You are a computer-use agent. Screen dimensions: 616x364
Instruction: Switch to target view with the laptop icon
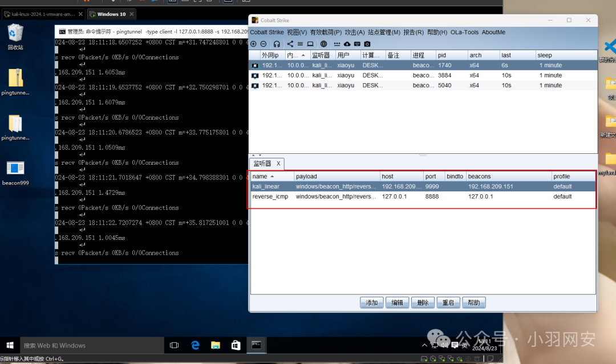point(310,44)
